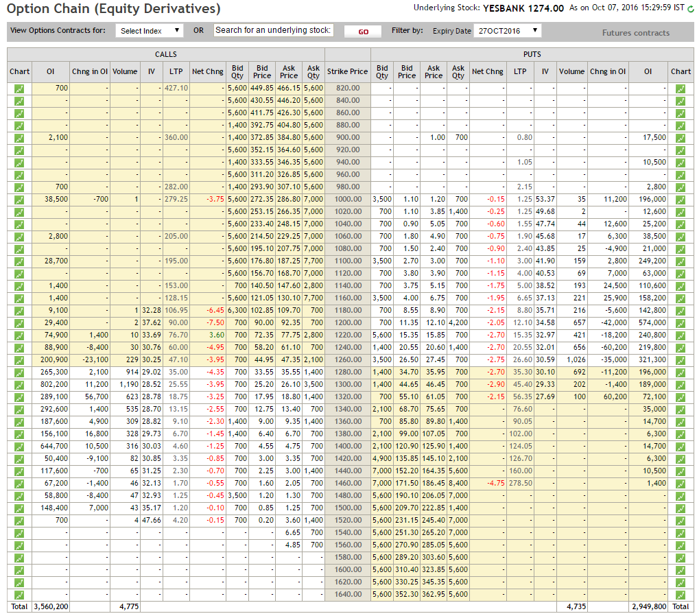Click calls OI value 802,200
Screen dimensions: 697x616
click(54, 384)
